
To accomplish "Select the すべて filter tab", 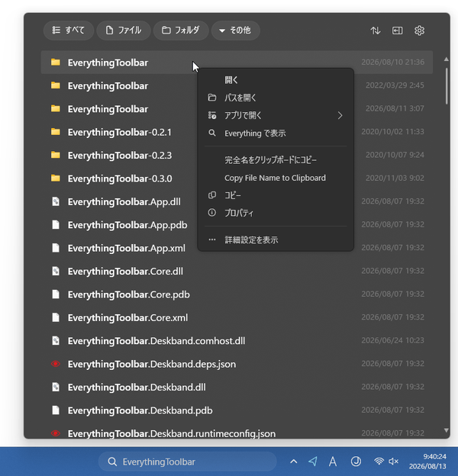I will [69, 31].
